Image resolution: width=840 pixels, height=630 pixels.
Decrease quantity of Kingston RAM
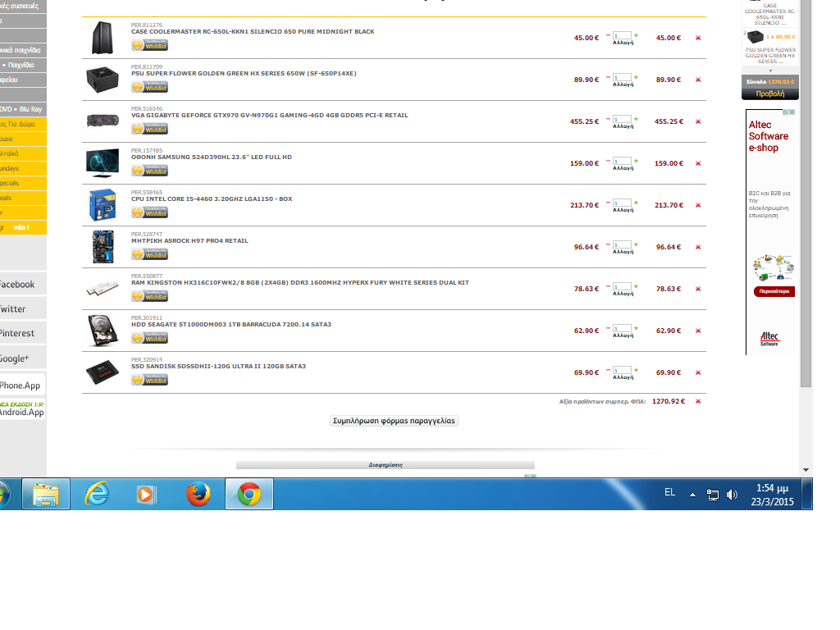click(608, 285)
